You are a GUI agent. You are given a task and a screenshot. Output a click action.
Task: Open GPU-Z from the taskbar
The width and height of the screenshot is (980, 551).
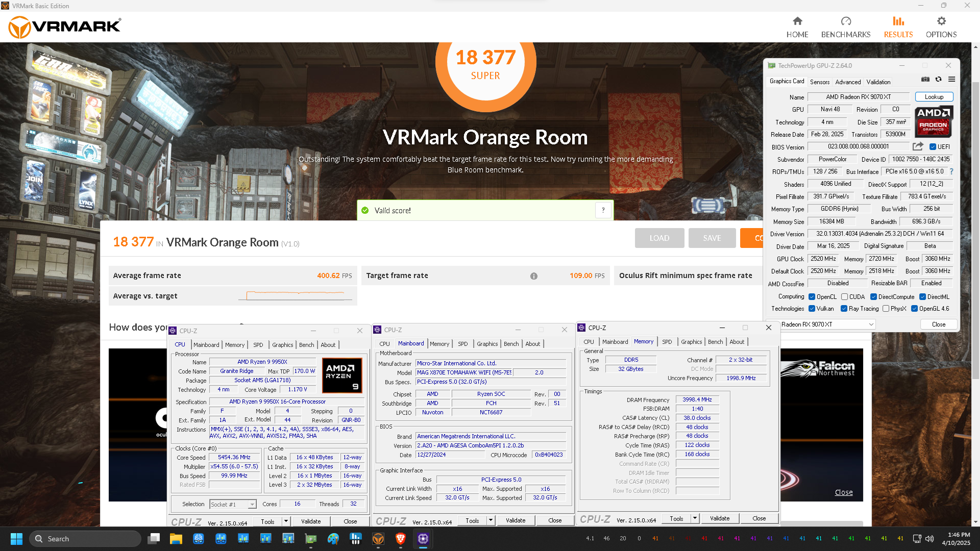pos(311,539)
